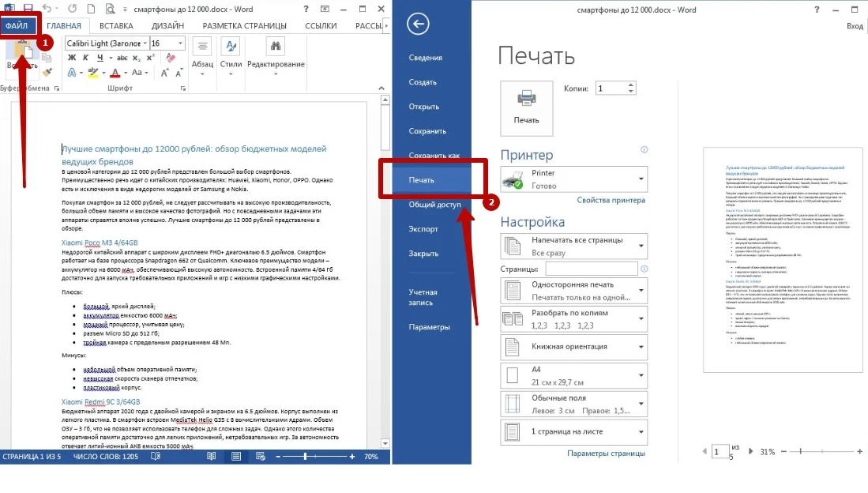Decrease font size with the smaller A icon
The height and width of the screenshot is (493, 868).
pyautogui.click(x=178, y=73)
